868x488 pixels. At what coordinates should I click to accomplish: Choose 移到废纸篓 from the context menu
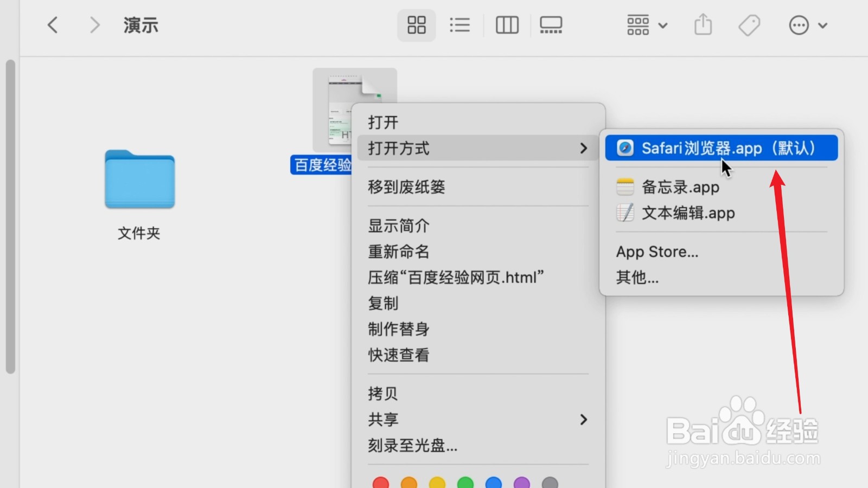[406, 187]
